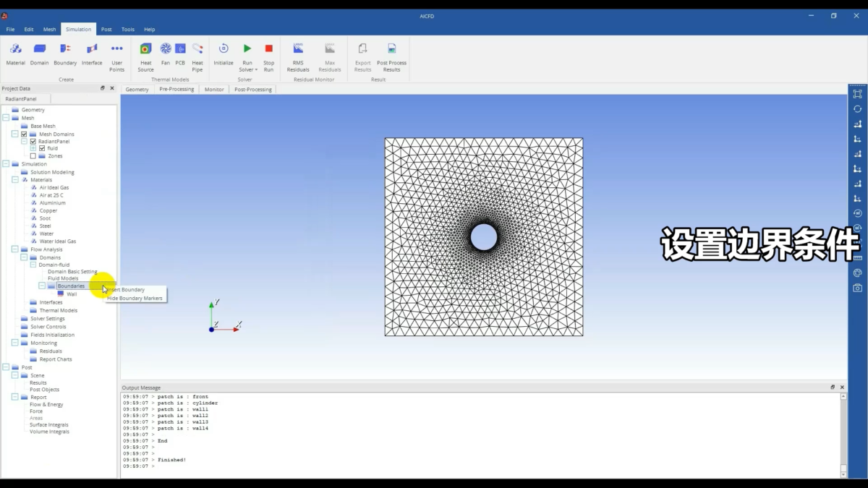Switch to the Post-Processing view tab
Image resolution: width=868 pixels, height=488 pixels.
253,90
